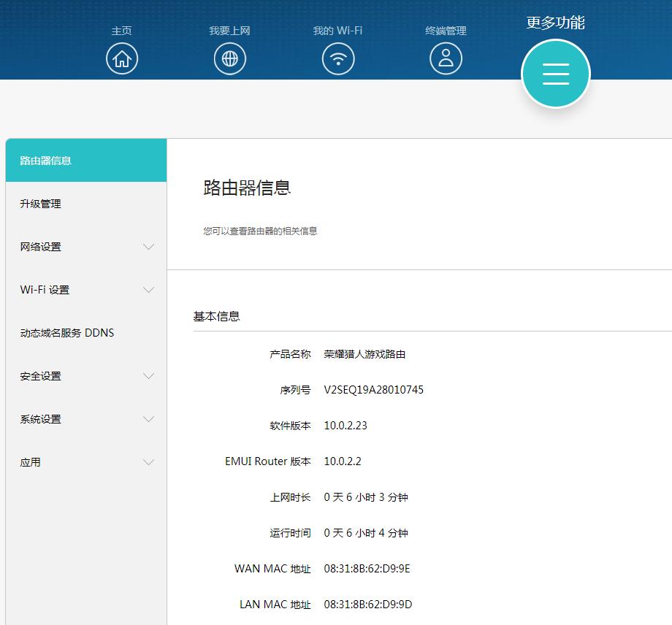Click the 主页 home icon
This screenshot has width=672, height=625.
coord(122,58)
